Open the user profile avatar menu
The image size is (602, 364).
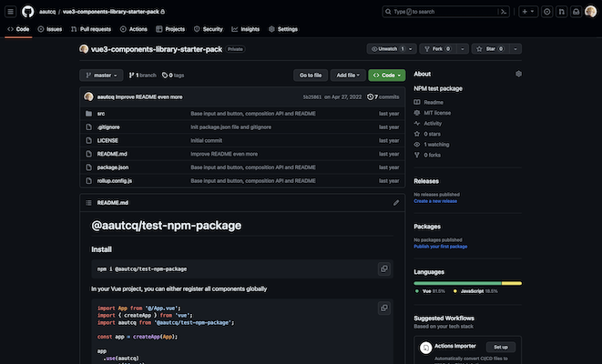(x=591, y=12)
